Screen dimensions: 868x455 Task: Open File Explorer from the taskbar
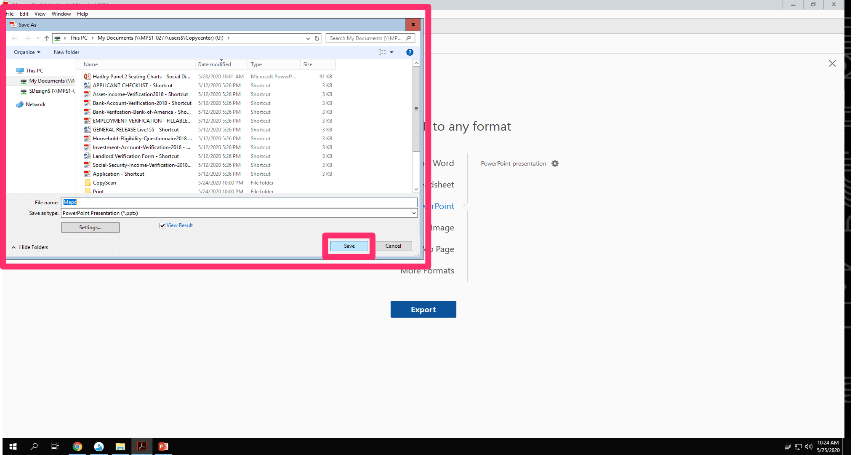click(x=120, y=446)
